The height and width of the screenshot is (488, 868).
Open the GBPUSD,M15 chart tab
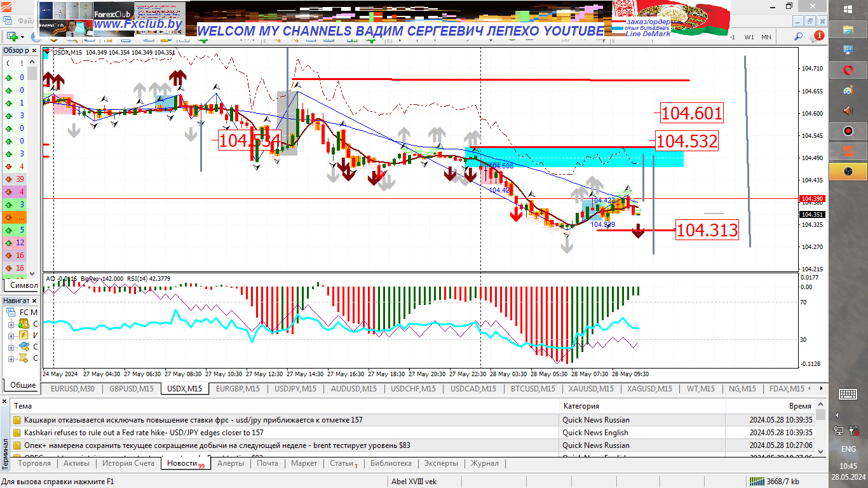131,389
